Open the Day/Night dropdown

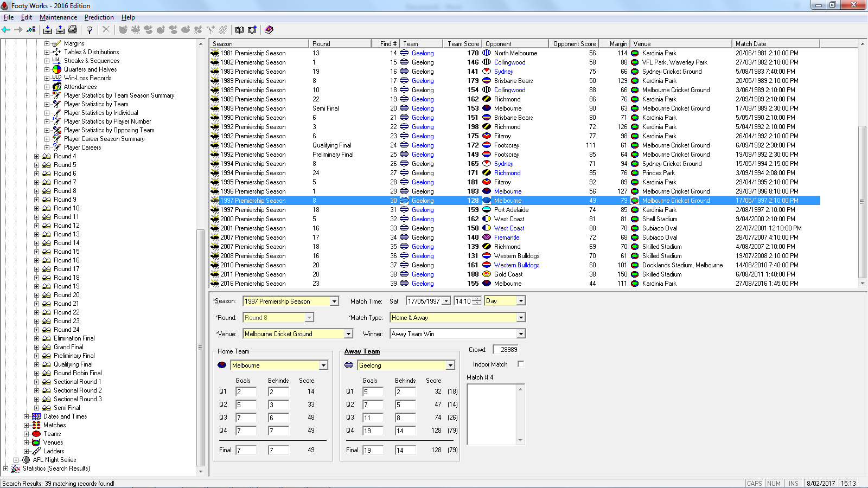click(x=521, y=301)
